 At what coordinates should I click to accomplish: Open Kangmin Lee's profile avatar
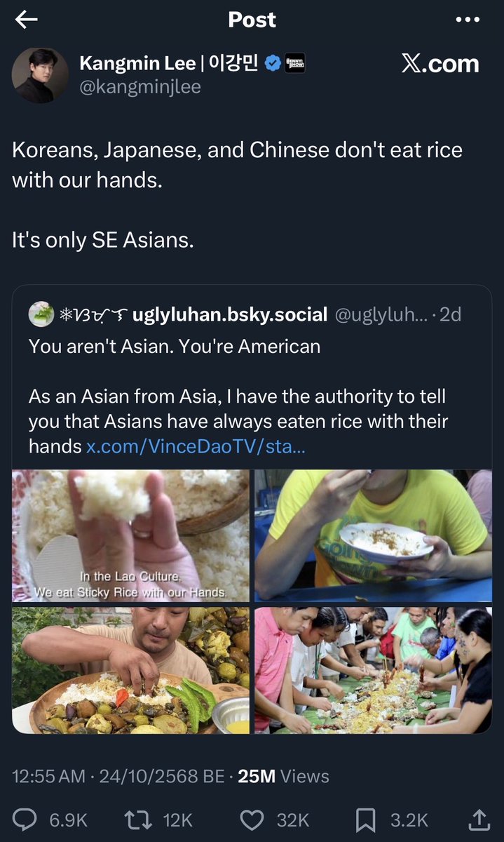pyautogui.click(x=41, y=75)
